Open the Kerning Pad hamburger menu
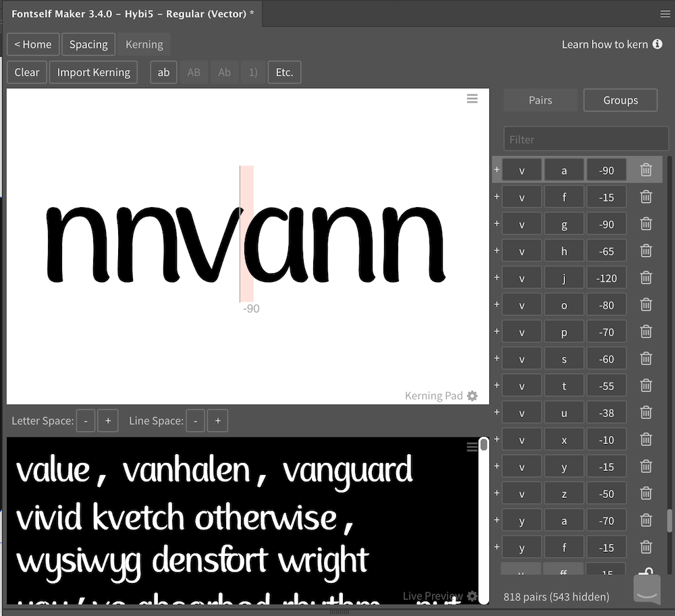Screen dimensions: 675x616 click(x=473, y=99)
